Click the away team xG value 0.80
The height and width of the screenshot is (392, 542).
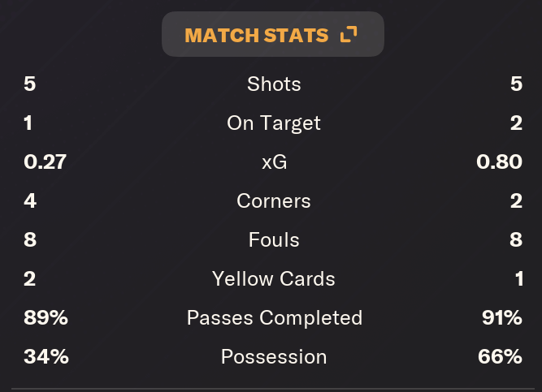click(x=499, y=162)
